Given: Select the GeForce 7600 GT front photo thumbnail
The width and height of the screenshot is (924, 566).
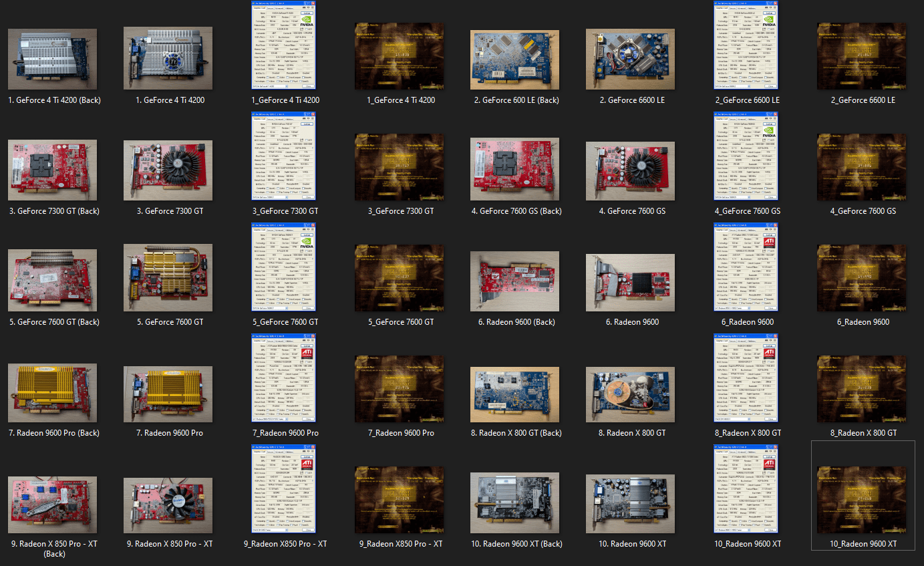Looking at the screenshot, I should [168, 278].
